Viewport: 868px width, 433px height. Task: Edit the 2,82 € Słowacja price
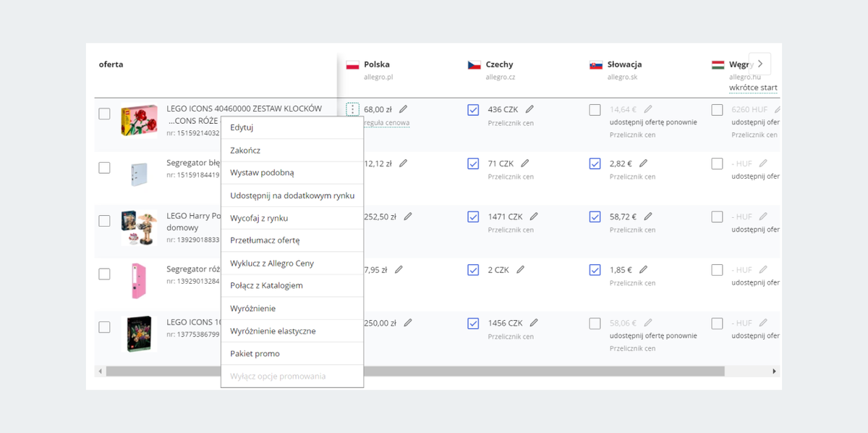point(643,163)
